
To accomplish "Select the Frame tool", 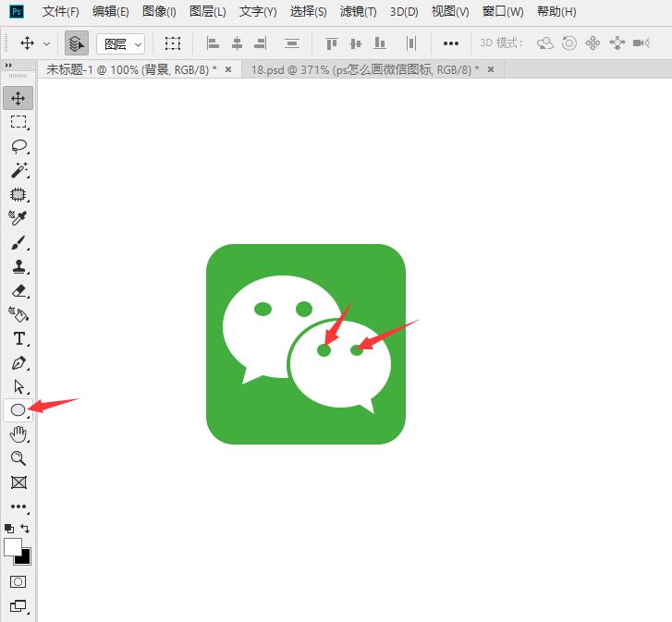I will pyautogui.click(x=18, y=482).
